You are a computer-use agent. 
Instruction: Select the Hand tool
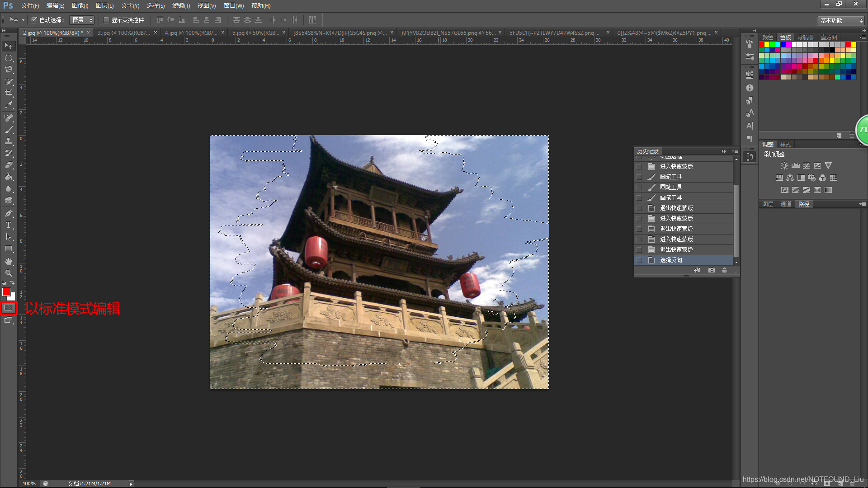9,262
